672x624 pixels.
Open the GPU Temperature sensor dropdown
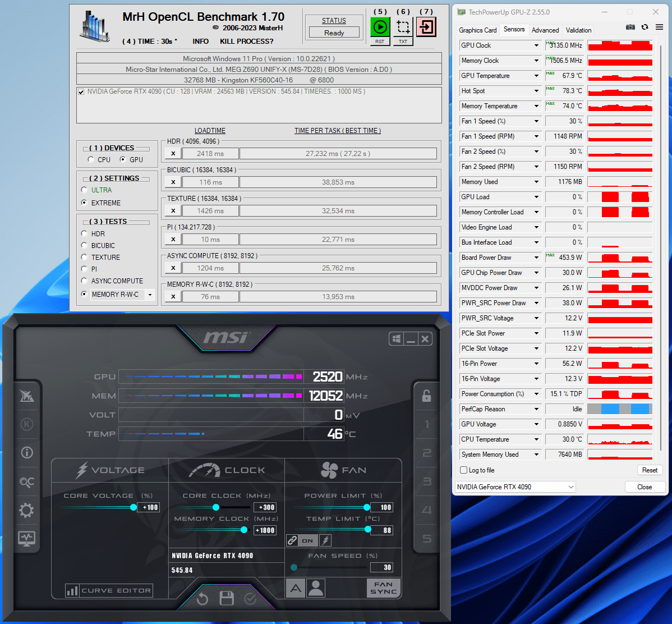pos(536,76)
